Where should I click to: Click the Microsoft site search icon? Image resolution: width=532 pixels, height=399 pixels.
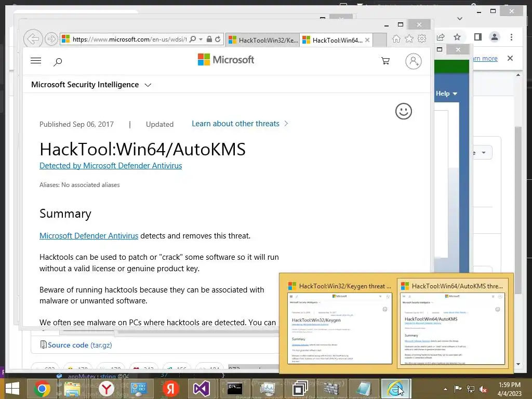[58, 62]
